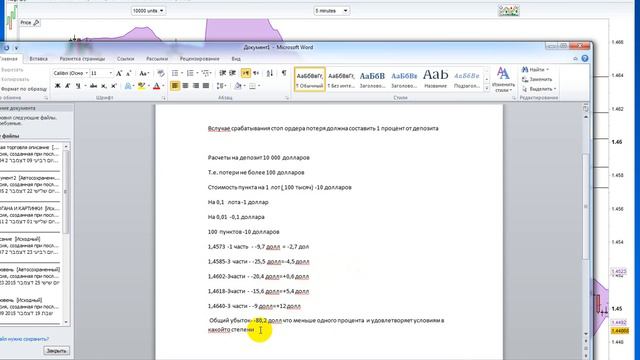Expand underline style dropdown arrow
Screen dimensions: 640x360
pyautogui.click(x=85, y=86)
